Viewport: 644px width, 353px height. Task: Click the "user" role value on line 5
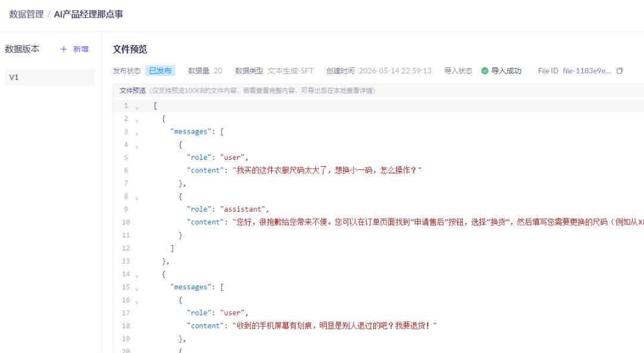tap(233, 157)
